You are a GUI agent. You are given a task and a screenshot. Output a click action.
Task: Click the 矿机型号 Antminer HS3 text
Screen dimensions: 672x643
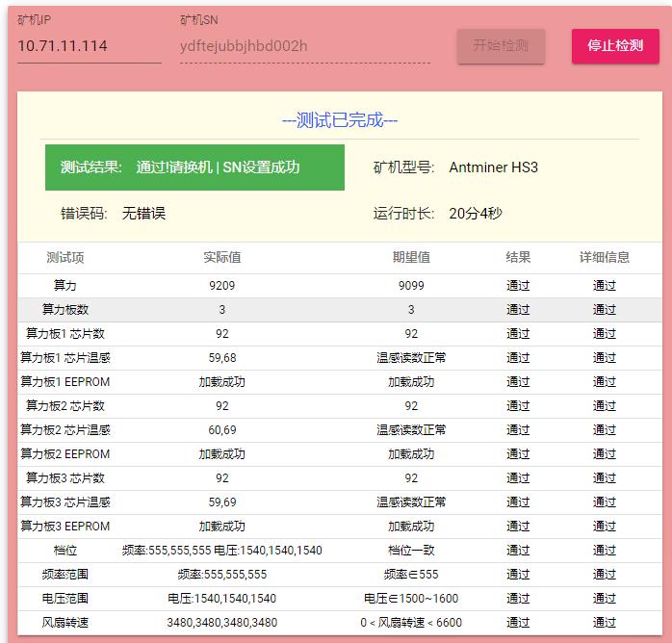pyautogui.click(x=493, y=167)
